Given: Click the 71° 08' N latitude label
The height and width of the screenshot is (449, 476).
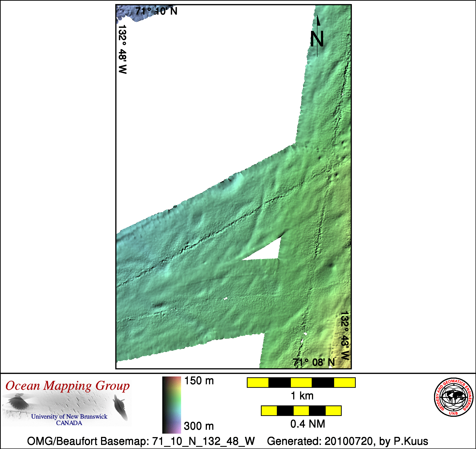Looking at the screenshot, I should (314, 362).
